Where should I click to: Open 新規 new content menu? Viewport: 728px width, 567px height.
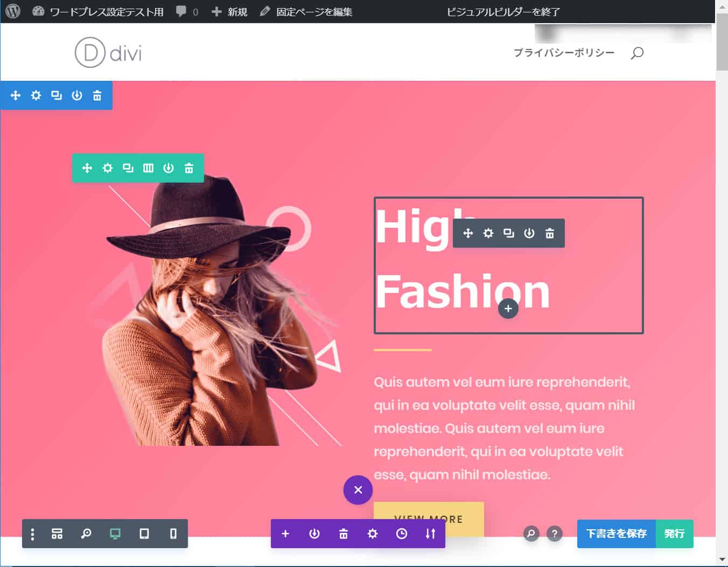229,11
